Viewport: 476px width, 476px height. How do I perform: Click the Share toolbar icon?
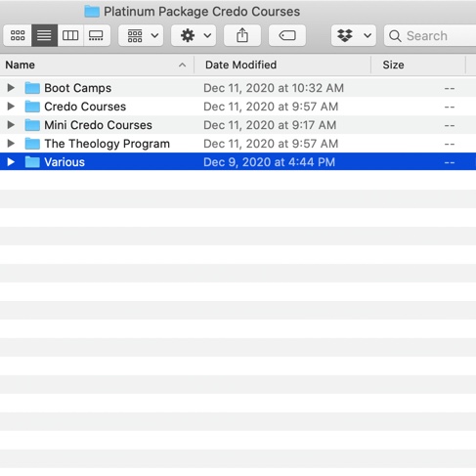click(242, 35)
